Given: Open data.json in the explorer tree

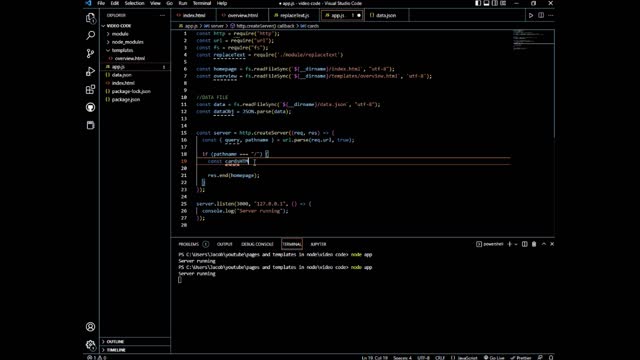Looking at the screenshot, I should pyautogui.click(x=135, y=75).
